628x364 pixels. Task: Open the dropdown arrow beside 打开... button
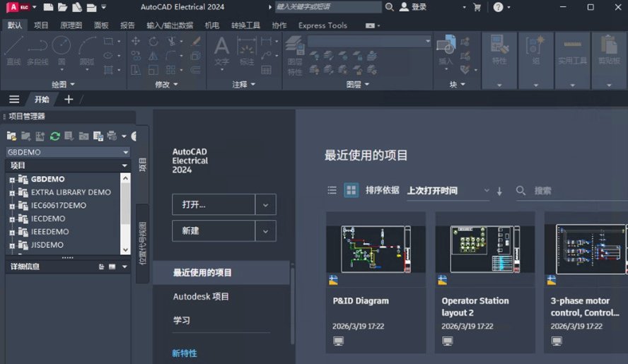point(265,205)
